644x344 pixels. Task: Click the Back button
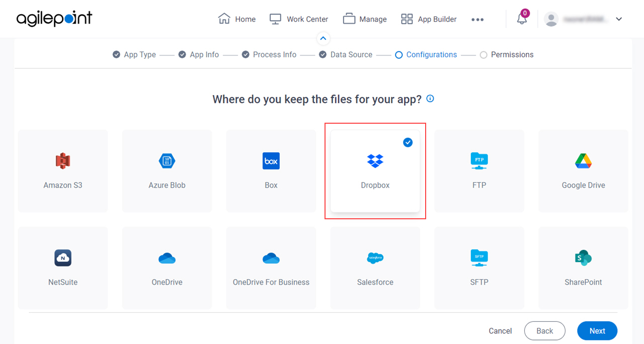(545, 331)
